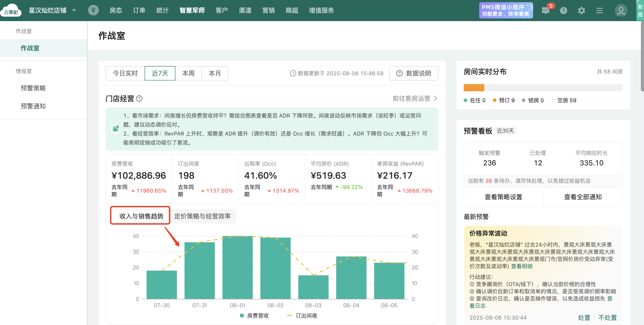Switch to 收入与销售趋势 chart tab
Viewport: 644px width, 325px height.
[141, 216]
